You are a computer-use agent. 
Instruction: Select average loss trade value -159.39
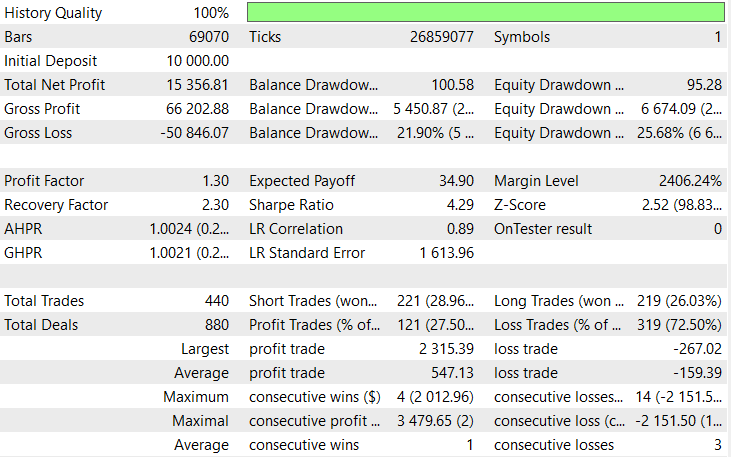point(697,373)
